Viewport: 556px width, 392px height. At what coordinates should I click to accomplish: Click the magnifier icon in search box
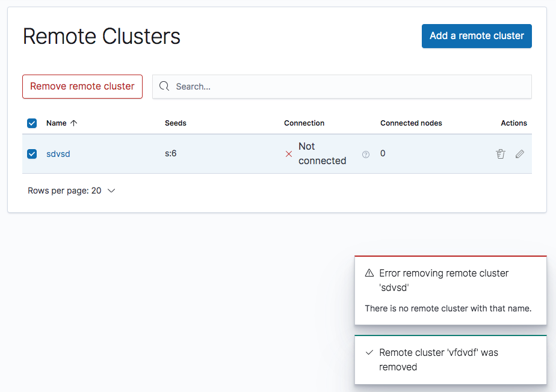coord(164,87)
